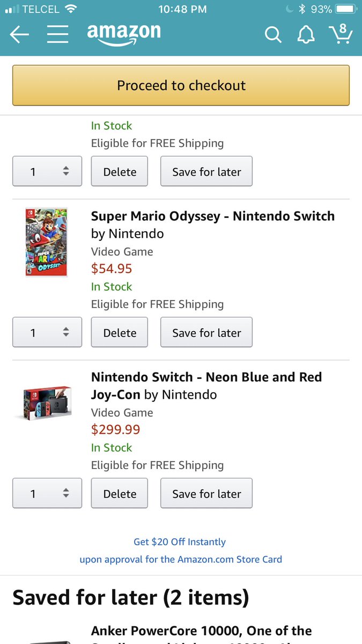Open the notifications bell icon
This screenshot has width=362, height=644.
(306, 35)
